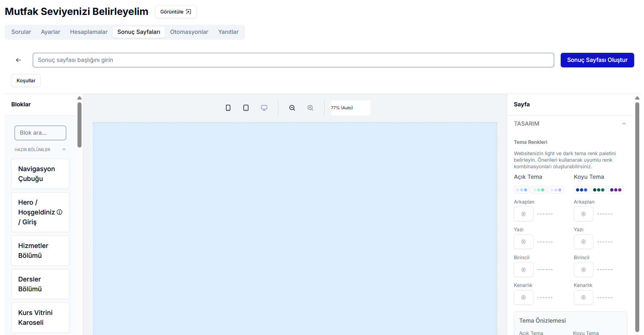This screenshot has height=335, width=644.
Task: Pick dark theme Yazı color
Action: pos(583,242)
